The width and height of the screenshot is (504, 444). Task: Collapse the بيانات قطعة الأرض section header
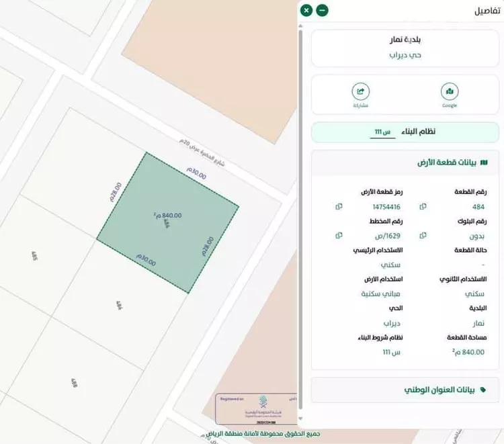[405, 163]
